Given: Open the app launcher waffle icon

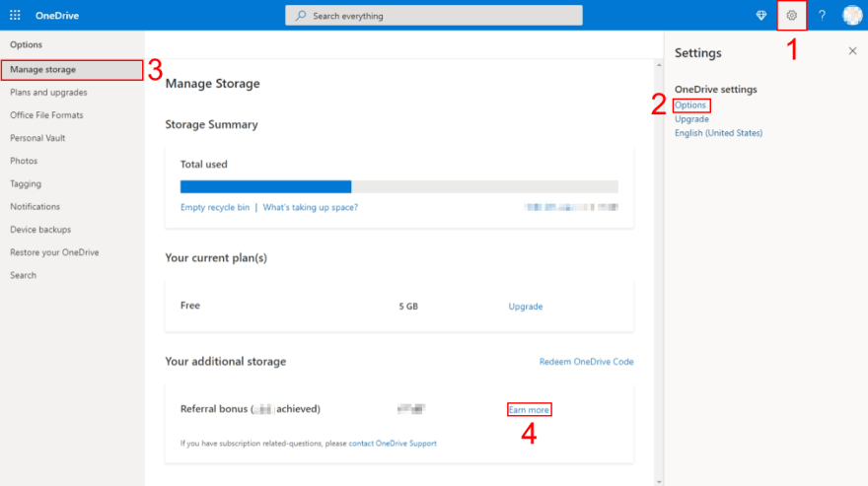Looking at the screenshot, I should 15,16.
